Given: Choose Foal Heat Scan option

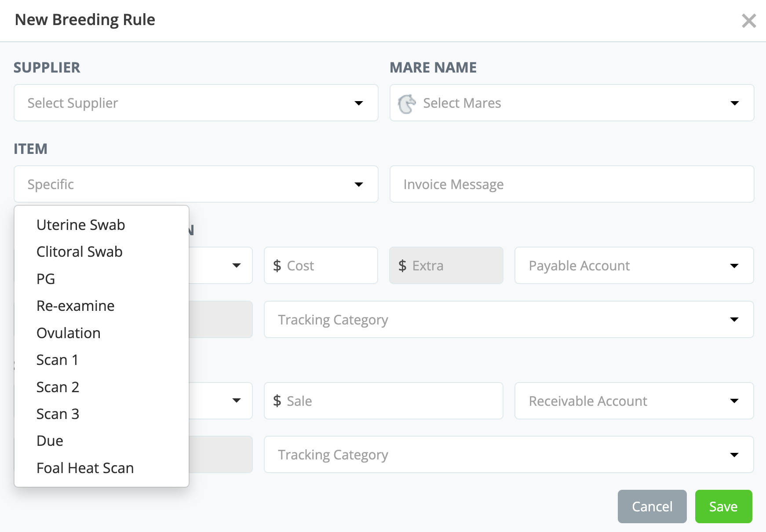Looking at the screenshot, I should coord(85,468).
